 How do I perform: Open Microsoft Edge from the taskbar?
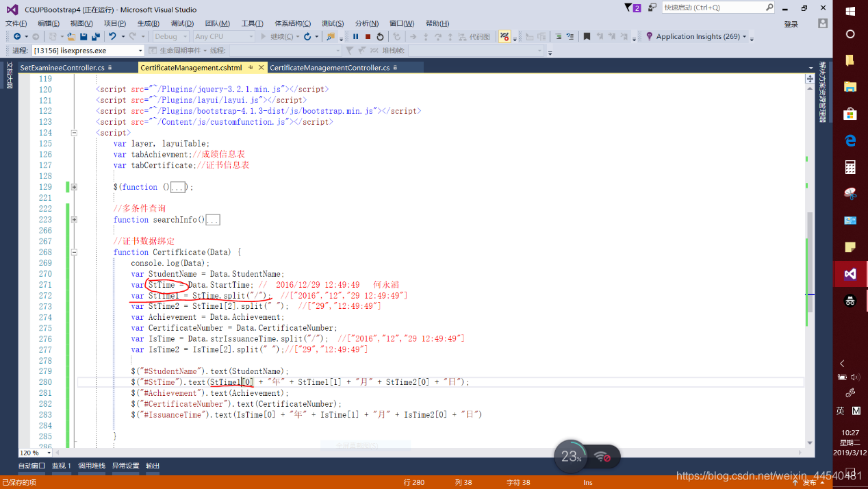(850, 140)
